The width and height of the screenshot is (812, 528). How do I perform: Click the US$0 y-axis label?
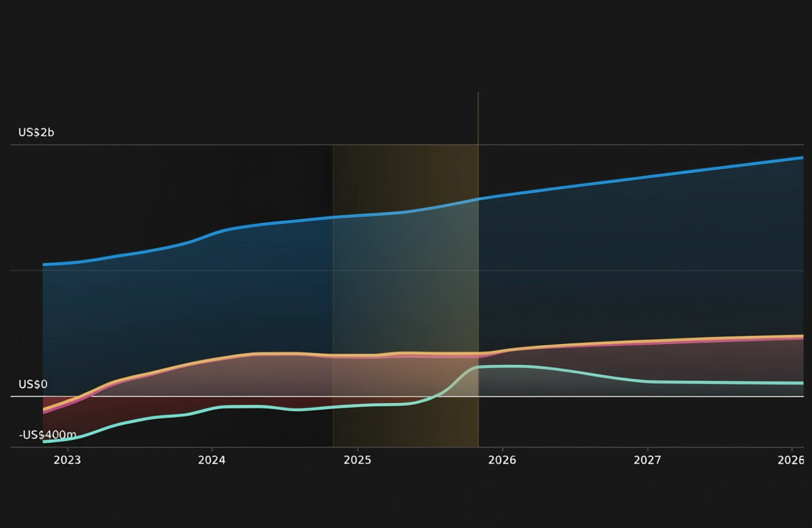33,385
